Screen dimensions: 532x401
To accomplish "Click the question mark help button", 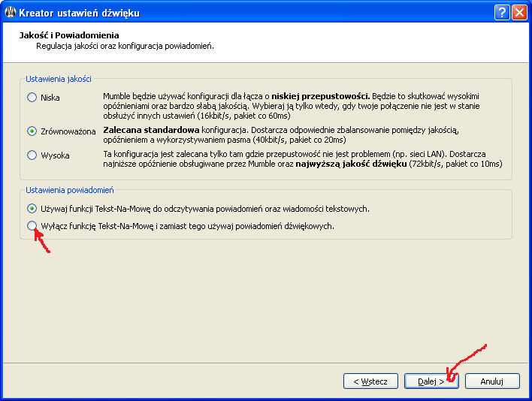I will (502, 13).
